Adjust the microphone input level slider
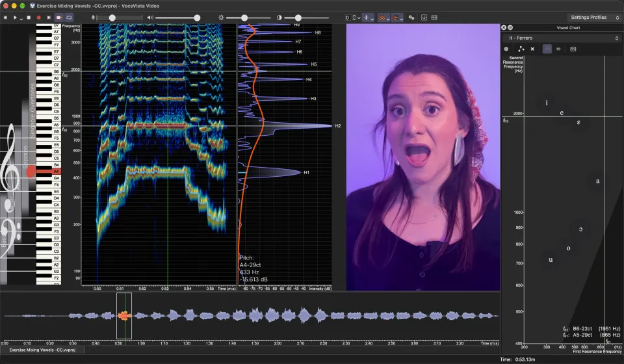The image size is (624, 364). [120, 18]
